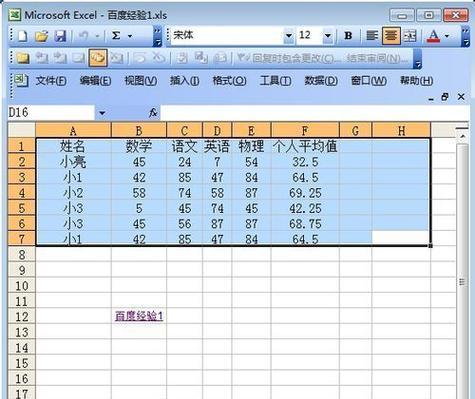Select cell containing 个人平均值
The height and width of the screenshot is (399, 475).
coord(305,146)
